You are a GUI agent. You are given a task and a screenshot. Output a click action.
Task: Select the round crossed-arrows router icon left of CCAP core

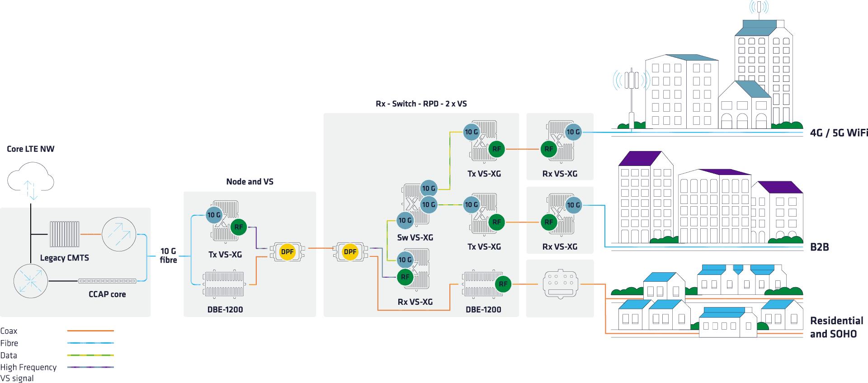tap(31, 281)
